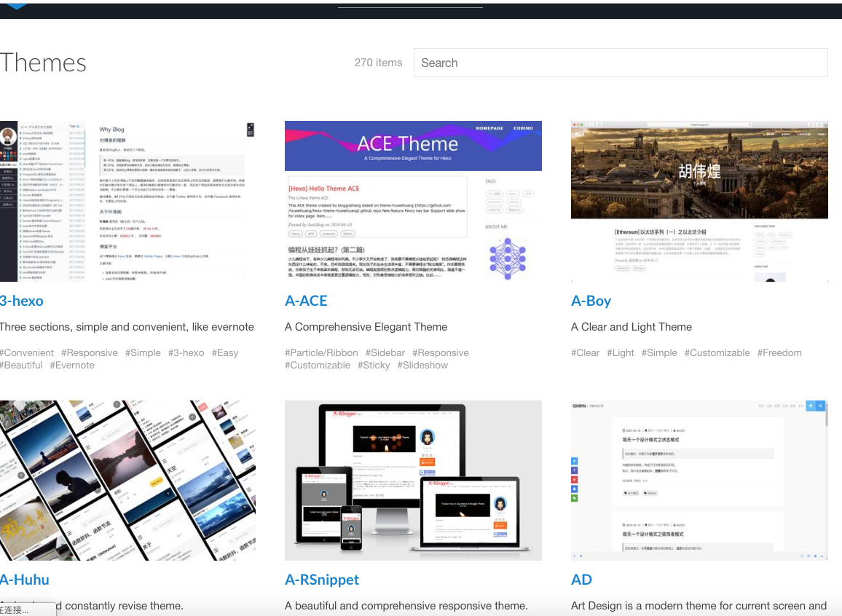Select the #Evernote tag under 3-hexo
The image size is (842, 616).
(x=72, y=365)
